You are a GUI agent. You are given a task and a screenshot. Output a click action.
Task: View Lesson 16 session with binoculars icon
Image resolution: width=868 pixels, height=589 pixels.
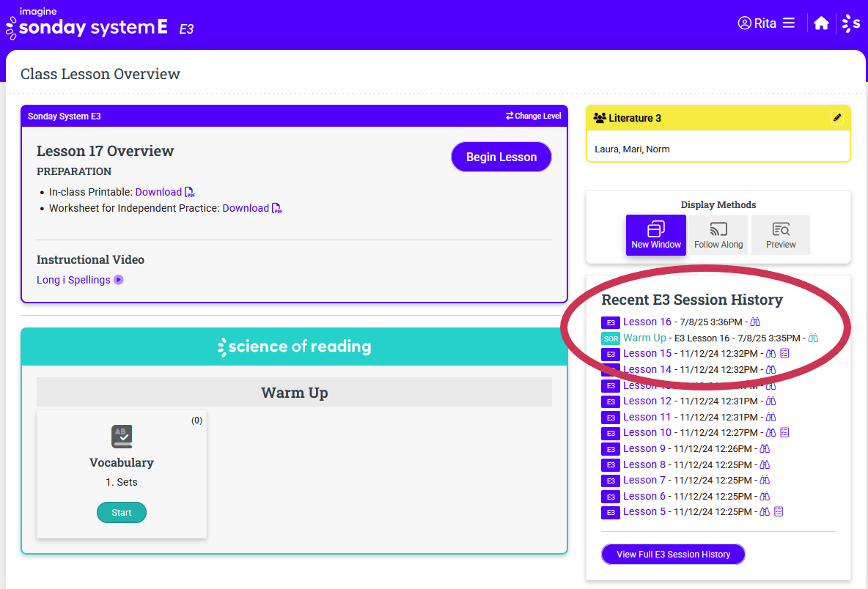755,322
